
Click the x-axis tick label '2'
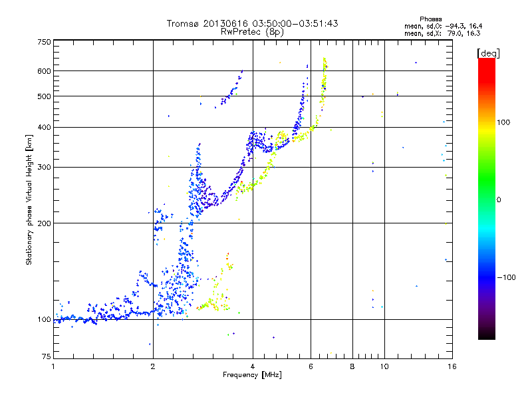pyautogui.click(x=153, y=366)
